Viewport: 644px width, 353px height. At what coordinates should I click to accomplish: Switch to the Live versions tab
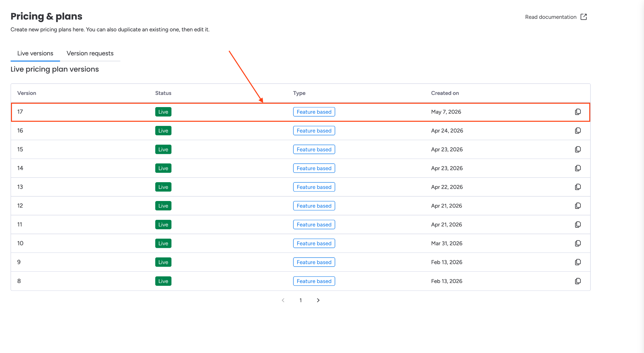(35, 53)
